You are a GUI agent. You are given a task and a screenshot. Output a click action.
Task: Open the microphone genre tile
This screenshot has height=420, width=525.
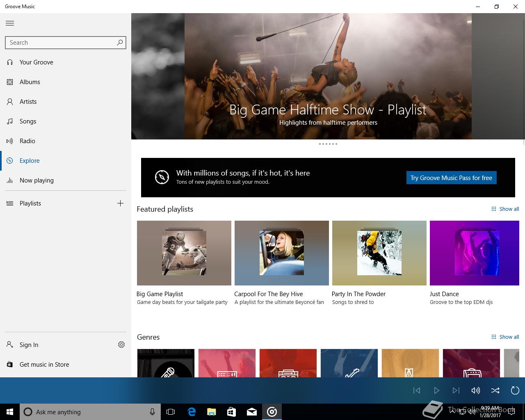pyautogui.click(x=166, y=363)
